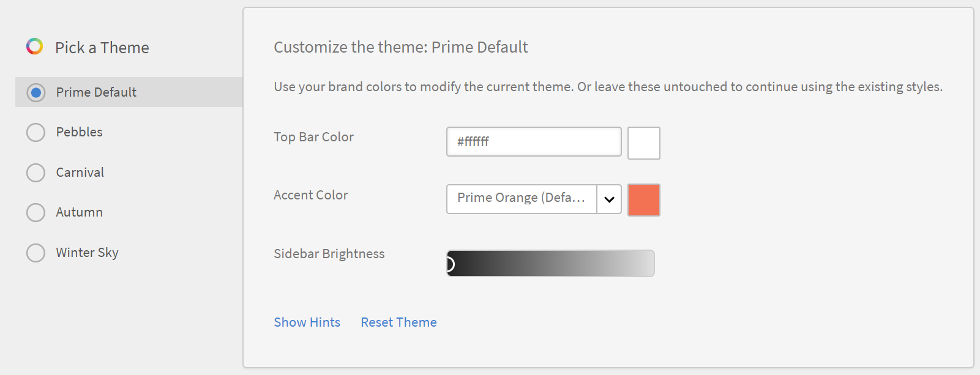Click the Sidebar Brightness slider handle
980x375 pixels.
click(x=450, y=264)
